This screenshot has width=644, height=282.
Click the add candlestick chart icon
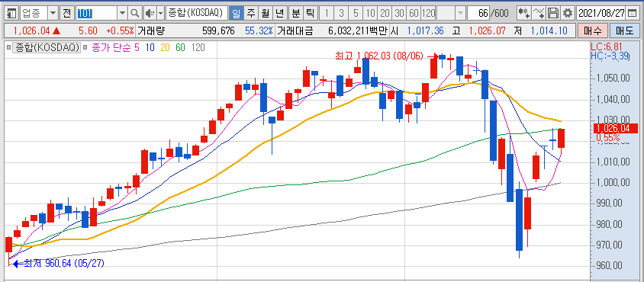click(523, 14)
